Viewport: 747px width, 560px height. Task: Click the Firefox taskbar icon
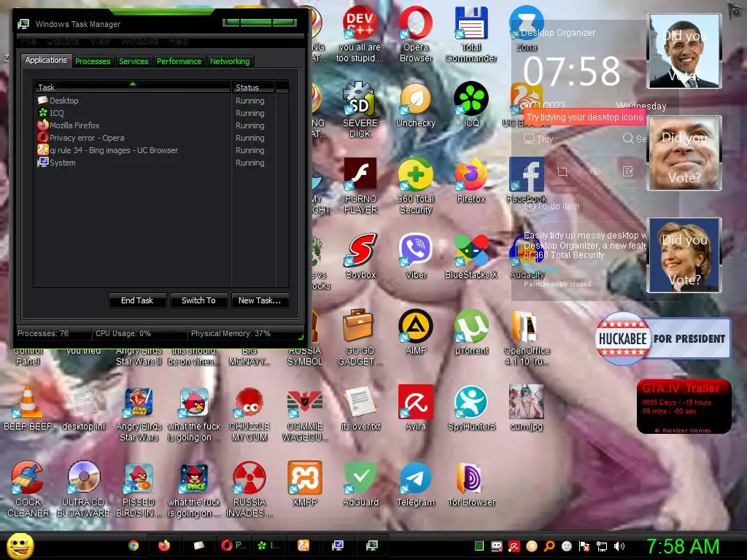164,545
